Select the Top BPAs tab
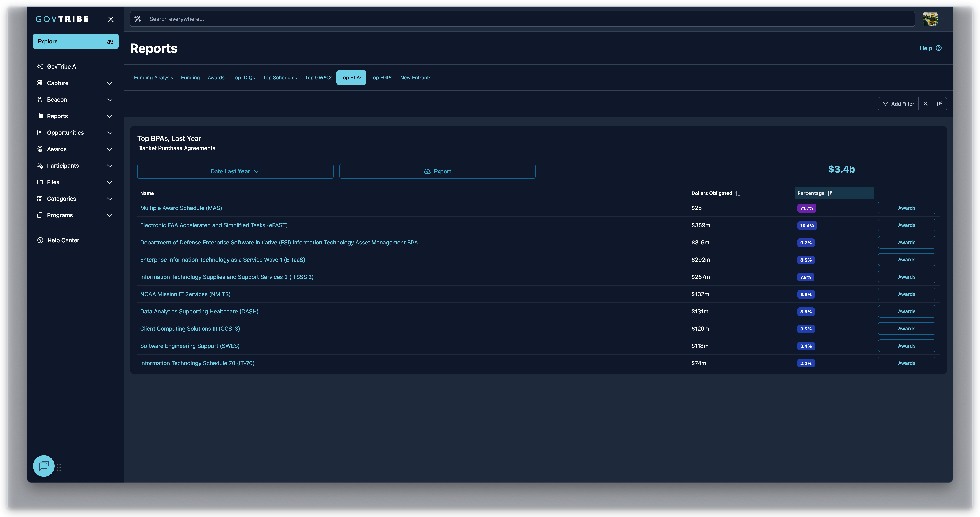The image size is (980, 517). pos(351,78)
